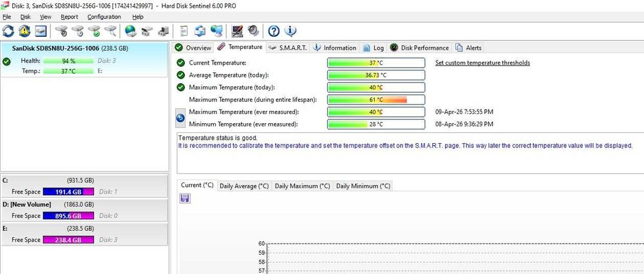The image size is (644, 274).
Task: Open the Alerts tab
Action: 468,48
